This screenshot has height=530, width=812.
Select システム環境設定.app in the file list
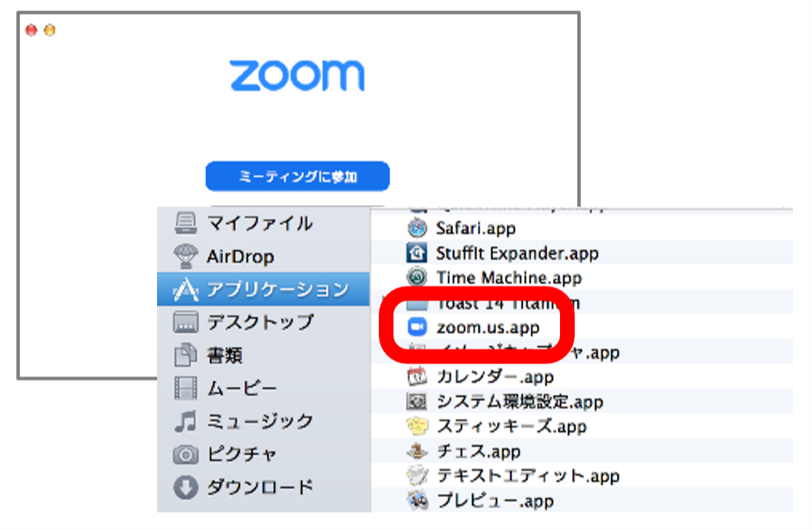pos(582,401)
